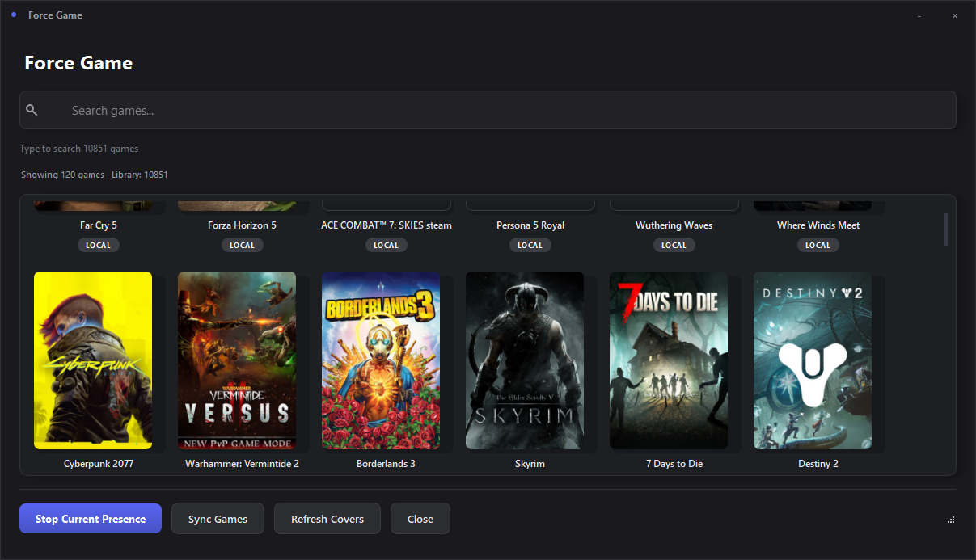Screen dimensions: 976x560
Task: Select the Warhammer: Vermintide 2 cover
Action: pos(237,360)
